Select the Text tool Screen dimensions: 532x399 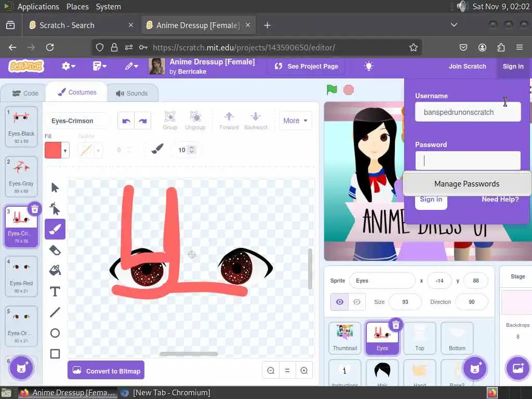(55, 291)
